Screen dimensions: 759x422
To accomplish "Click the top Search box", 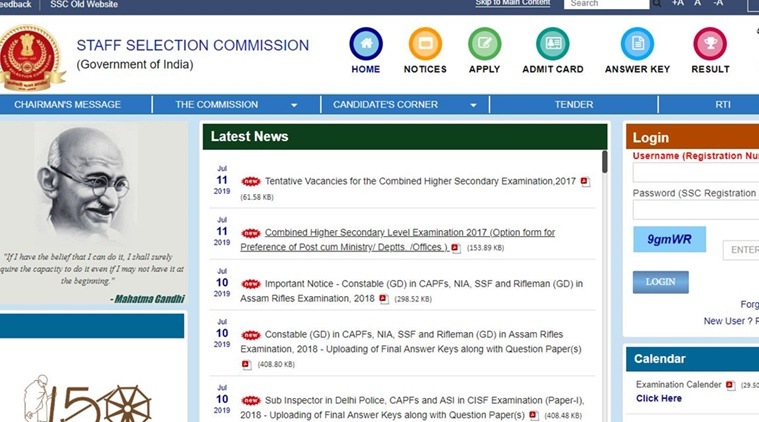I will (x=607, y=4).
